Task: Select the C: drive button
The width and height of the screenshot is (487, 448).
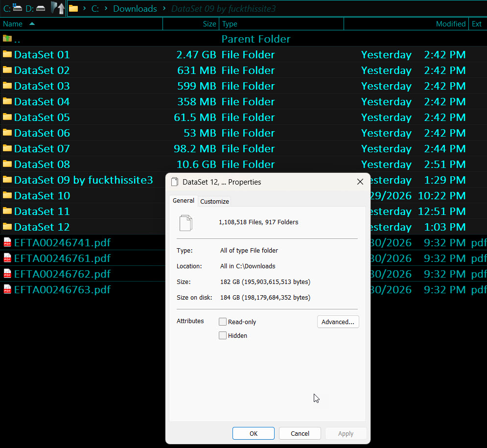Action: (x=13, y=8)
